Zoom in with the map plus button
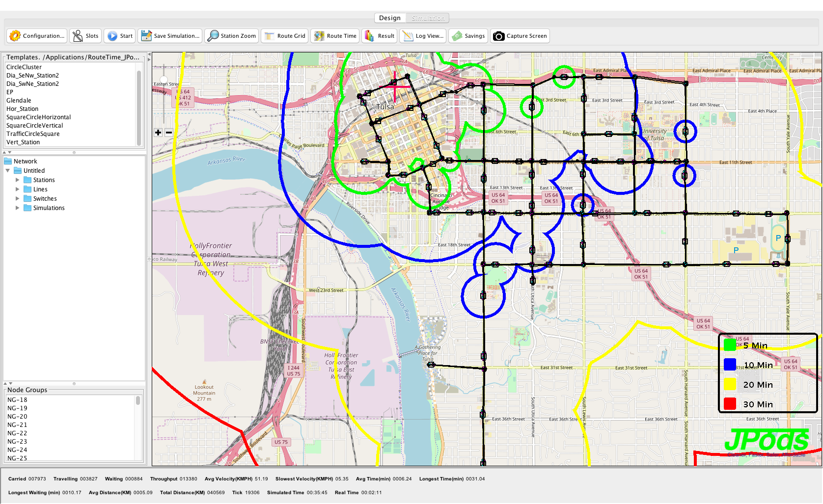 [x=158, y=133]
